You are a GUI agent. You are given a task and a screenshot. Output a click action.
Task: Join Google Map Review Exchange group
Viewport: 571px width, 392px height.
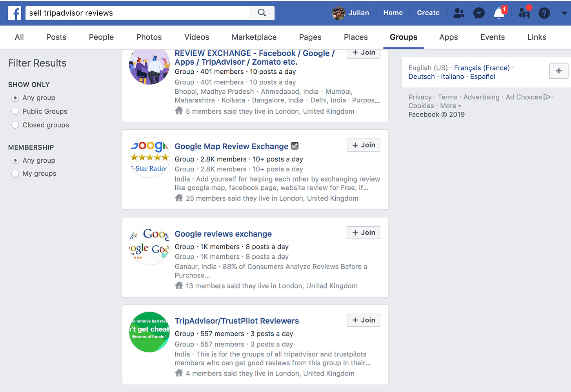tap(364, 145)
